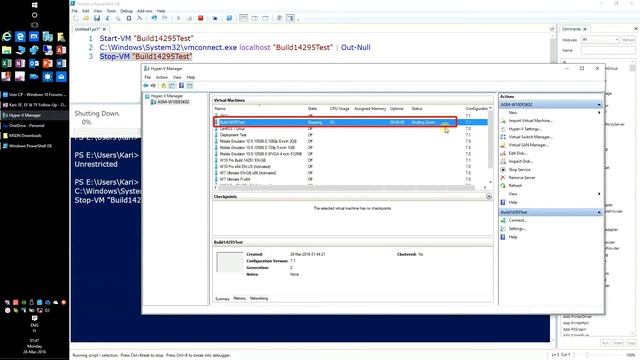This screenshot has height=360, width=640.
Task: Click Hyper-V Manager forward arrow
Action: [153, 85]
